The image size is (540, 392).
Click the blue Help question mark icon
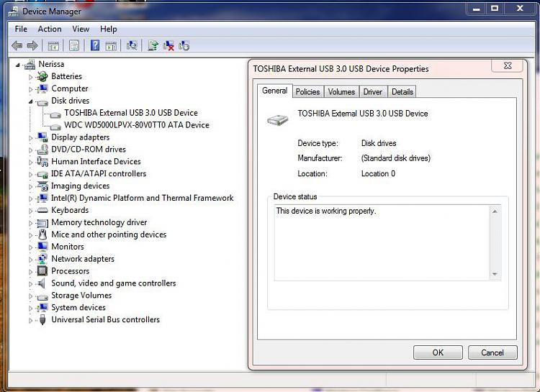[95, 45]
